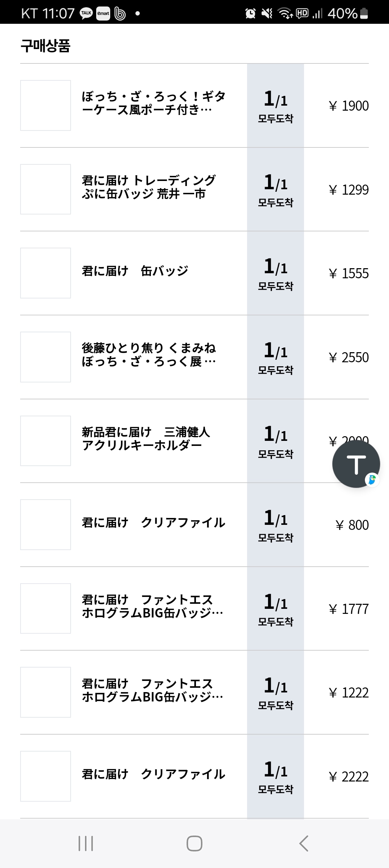Tap the ¥1777 price of hologram badge
This screenshot has width=389, height=868.
348,609
